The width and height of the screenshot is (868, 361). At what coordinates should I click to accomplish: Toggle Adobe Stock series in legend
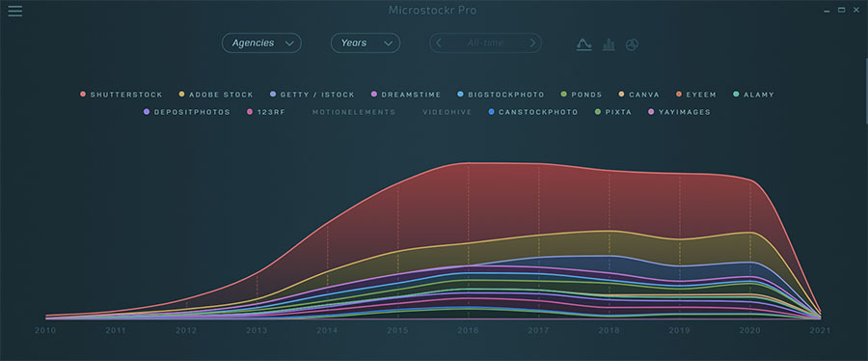tap(216, 95)
